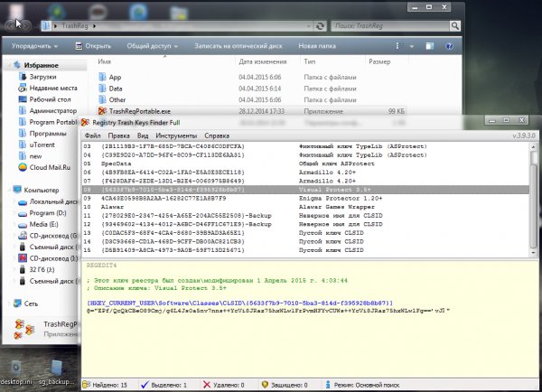Open the address bar history dropdown arrow
The width and height of the screenshot is (542, 392).
[x=308, y=26]
